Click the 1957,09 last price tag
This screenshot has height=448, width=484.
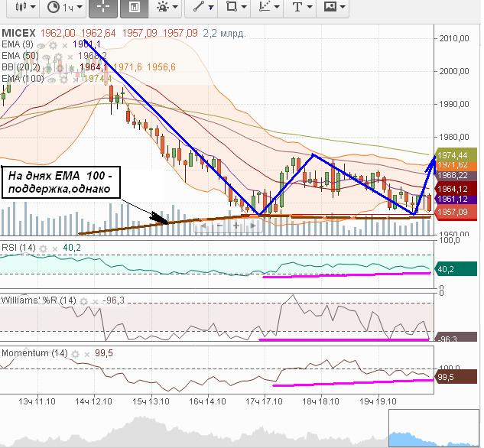pos(456,213)
